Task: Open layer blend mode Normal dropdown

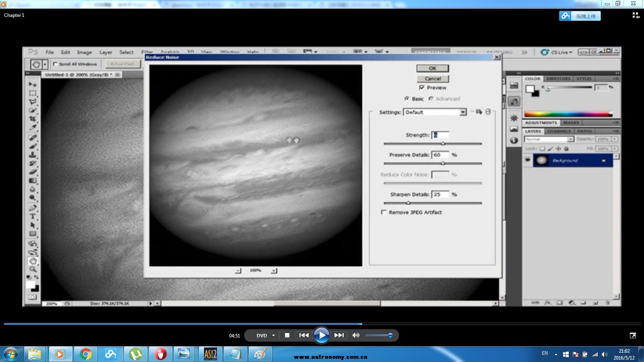Action: pos(549,139)
